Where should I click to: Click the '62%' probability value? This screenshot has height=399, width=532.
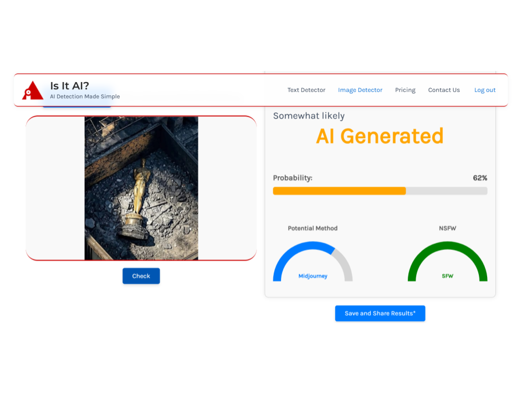480,178
